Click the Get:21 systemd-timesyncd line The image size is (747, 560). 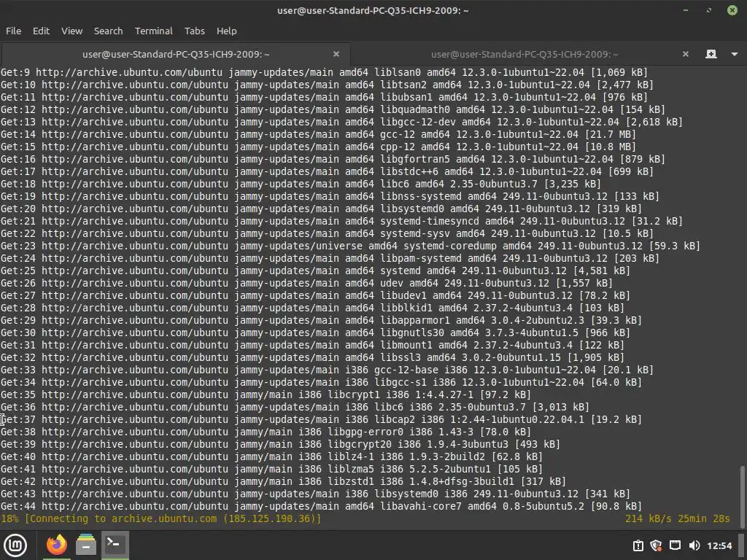[x=341, y=221]
